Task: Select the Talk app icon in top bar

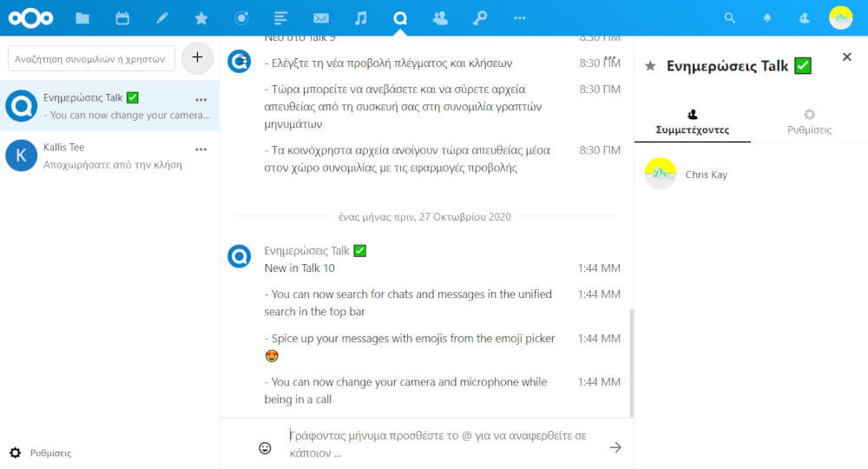Action: tap(400, 18)
